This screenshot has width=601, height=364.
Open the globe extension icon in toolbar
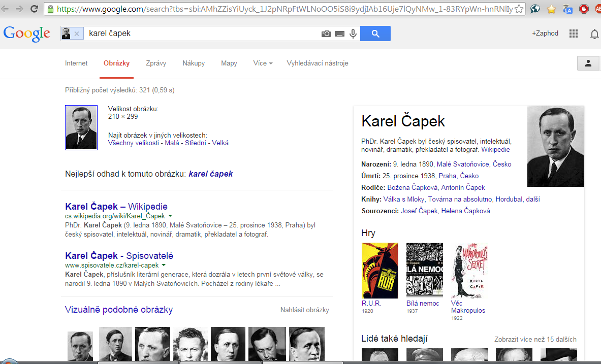tap(535, 9)
